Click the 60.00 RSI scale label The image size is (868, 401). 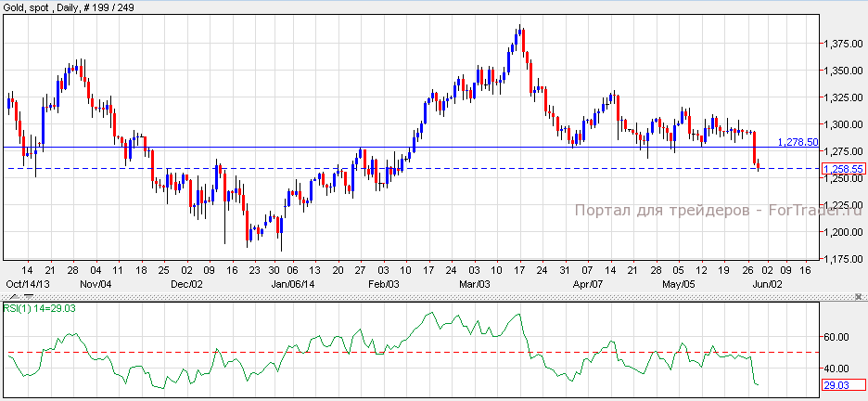(839, 338)
